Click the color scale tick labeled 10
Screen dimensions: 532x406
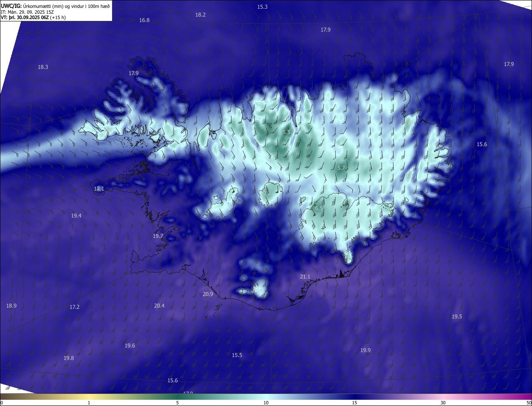point(266,403)
